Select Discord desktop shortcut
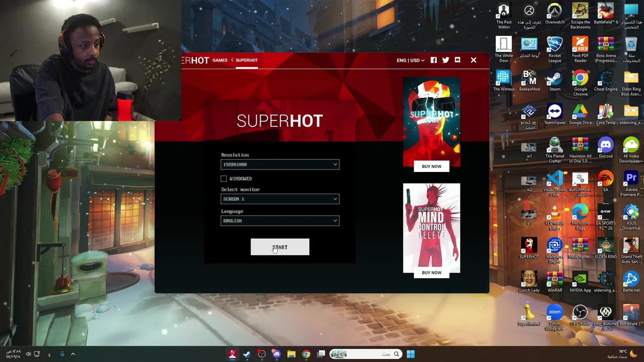644x362 pixels. [x=606, y=148]
